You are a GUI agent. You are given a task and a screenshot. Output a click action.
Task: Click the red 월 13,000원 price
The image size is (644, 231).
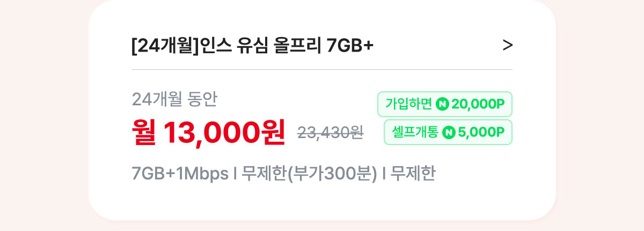coord(209,132)
